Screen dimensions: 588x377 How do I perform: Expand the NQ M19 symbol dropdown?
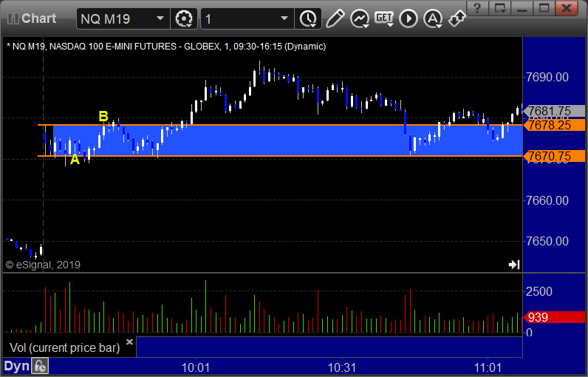[x=160, y=18]
